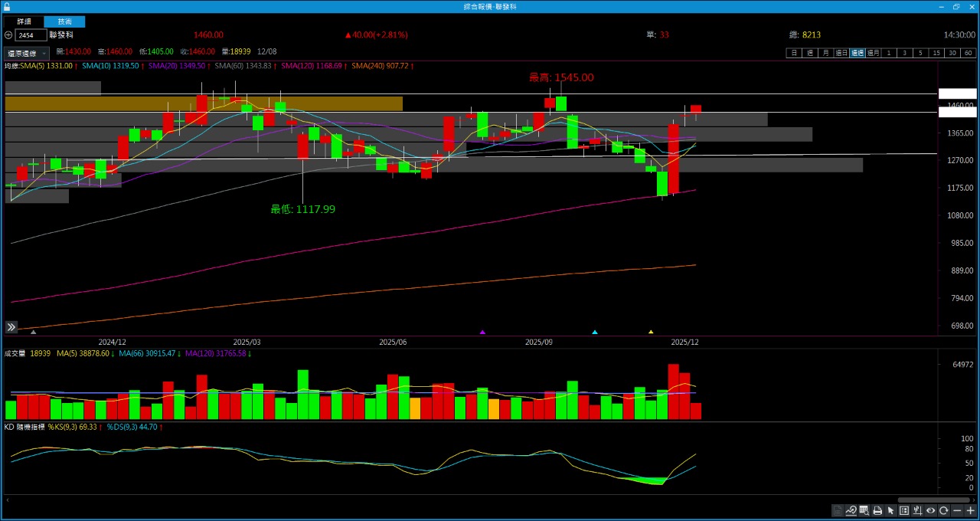The width and height of the screenshot is (980, 521).
Task: Select the 技術 tab
Action: 65,21
